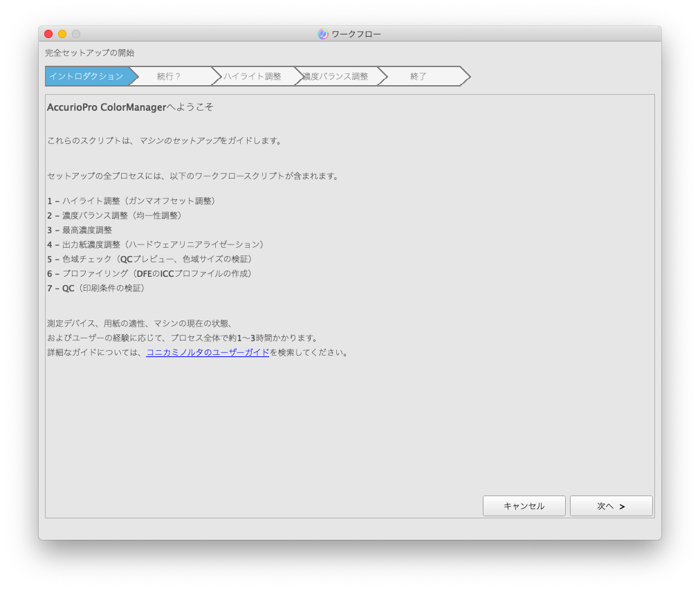This screenshot has width=700, height=591.
Task: Click the AccurioPro ColorManagerへようこそ heading
Action: 130,107
